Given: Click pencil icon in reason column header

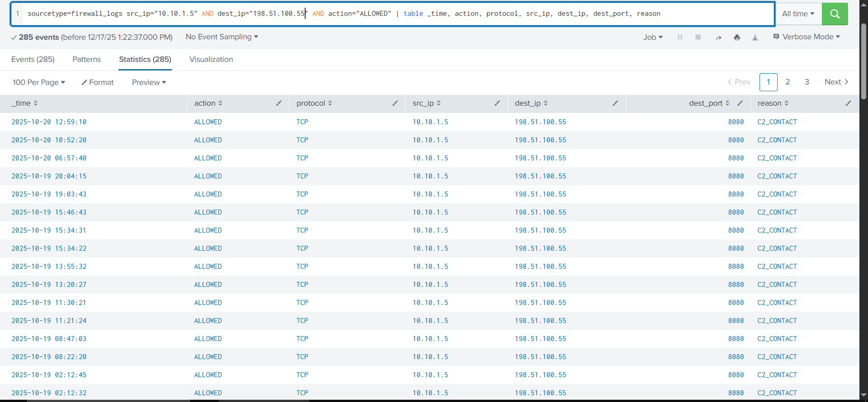Looking at the screenshot, I should (x=848, y=103).
